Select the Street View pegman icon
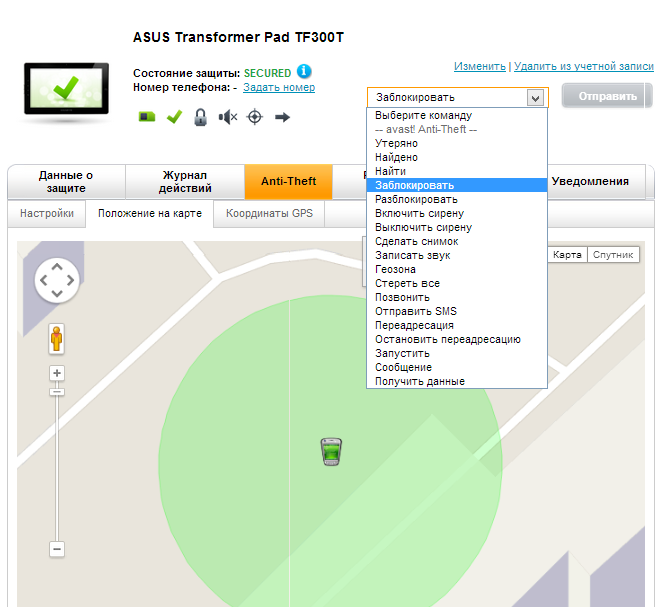Image resolution: width=658 pixels, height=607 pixels. click(x=57, y=339)
